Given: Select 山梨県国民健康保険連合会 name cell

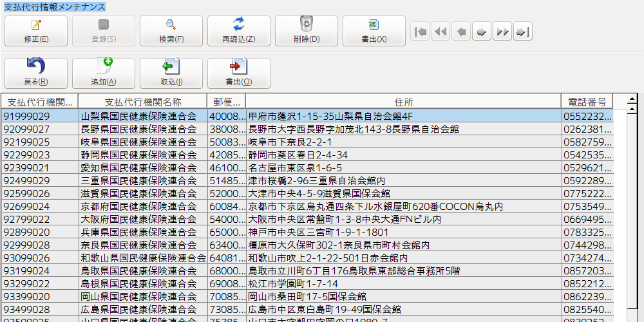Looking at the screenshot, I should [142, 116].
